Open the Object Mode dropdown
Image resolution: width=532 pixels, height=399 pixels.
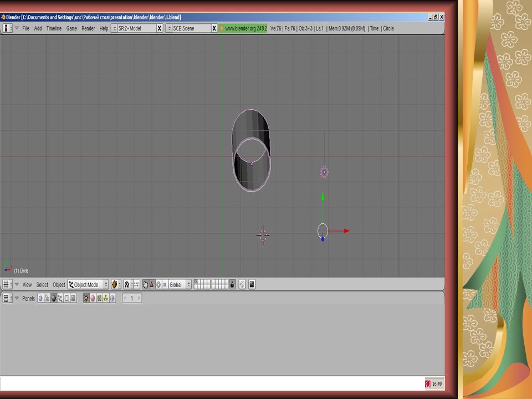[x=88, y=284]
